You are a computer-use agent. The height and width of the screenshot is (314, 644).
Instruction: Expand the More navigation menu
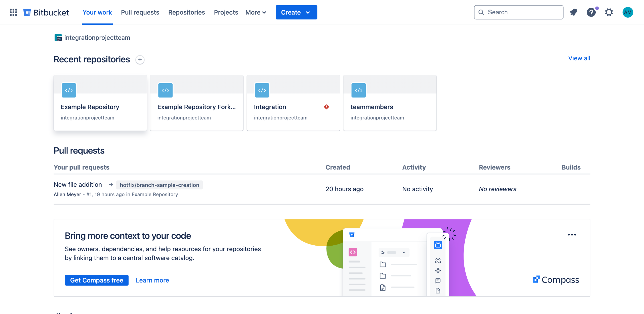(255, 12)
